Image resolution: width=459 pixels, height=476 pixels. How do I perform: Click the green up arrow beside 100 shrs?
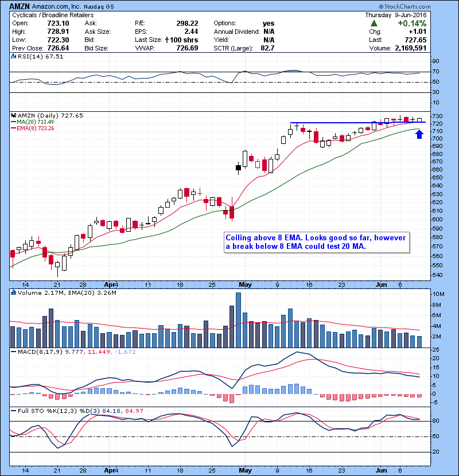pos(167,40)
